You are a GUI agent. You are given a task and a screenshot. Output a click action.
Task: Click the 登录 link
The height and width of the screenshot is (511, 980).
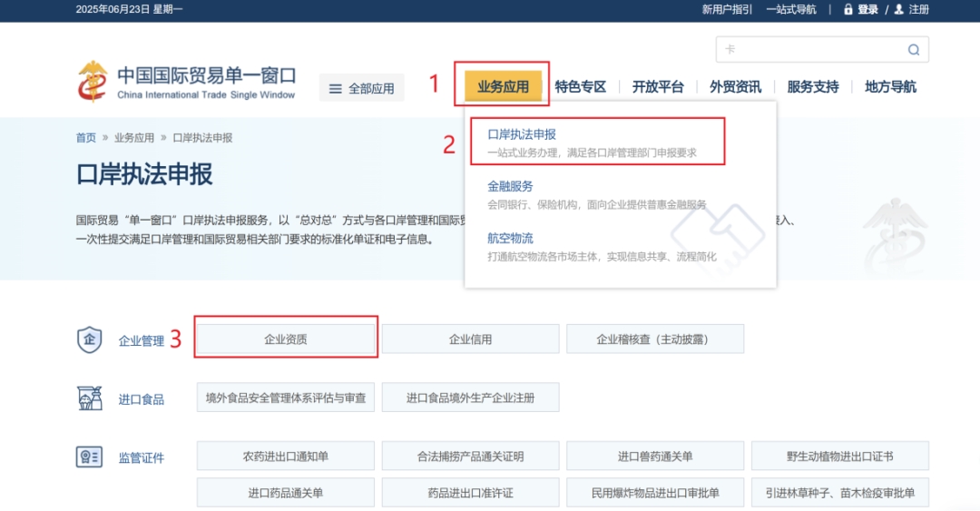point(867,9)
